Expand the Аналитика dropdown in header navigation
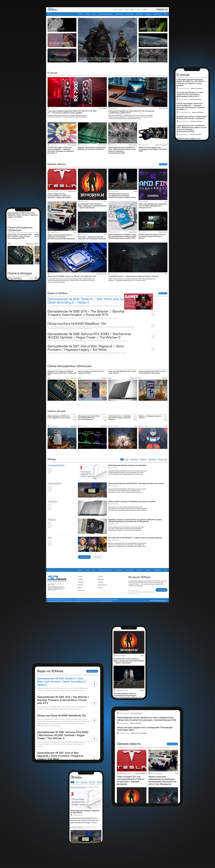The width and height of the screenshot is (215, 868). coord(140,14)
